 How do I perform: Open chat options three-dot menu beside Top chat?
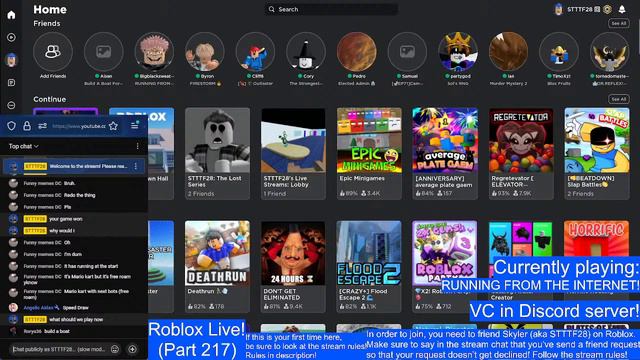[138, 146]
